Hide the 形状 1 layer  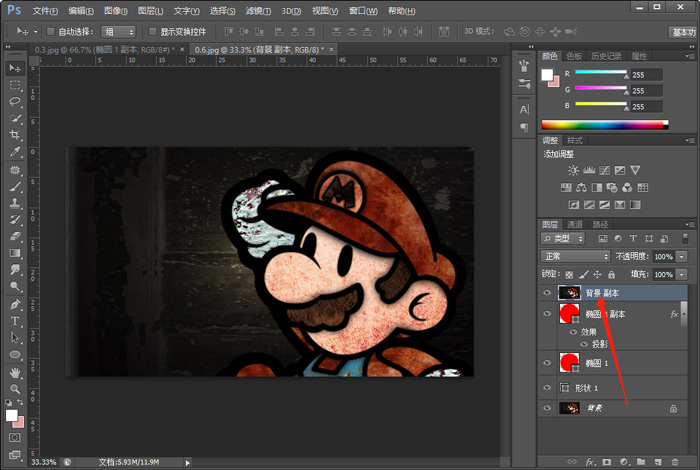[x=547, y=387]
